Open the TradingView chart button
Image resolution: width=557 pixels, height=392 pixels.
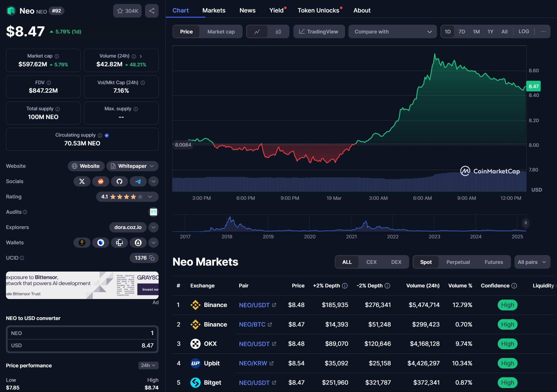click(319, 32)
